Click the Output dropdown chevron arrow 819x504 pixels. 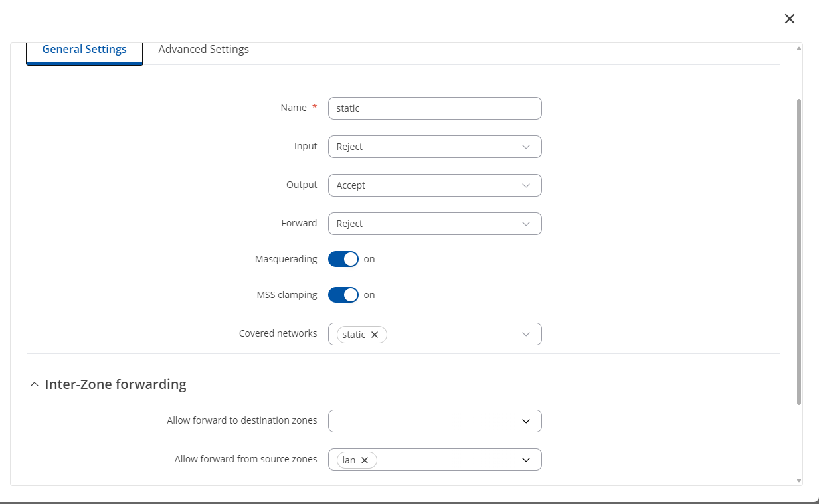[x=526, y=185]
